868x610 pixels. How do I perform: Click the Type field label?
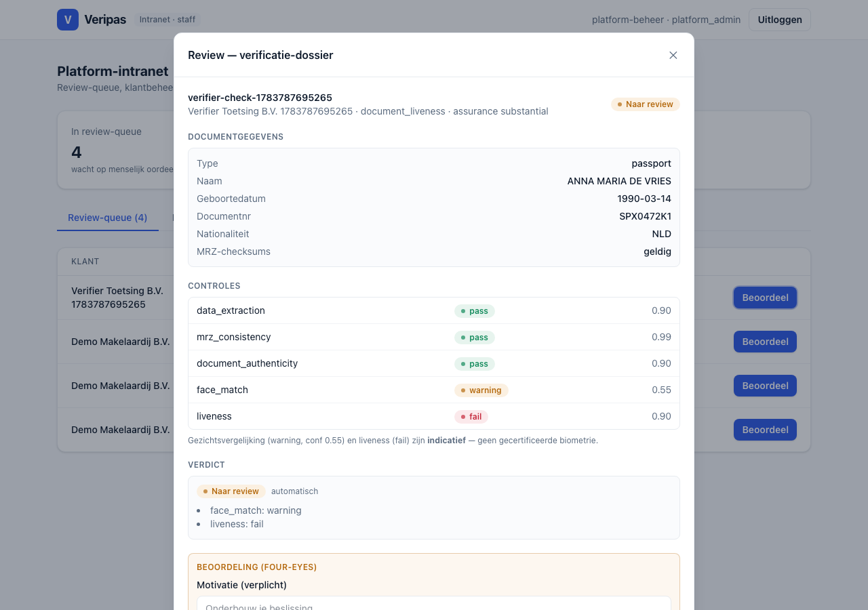pos(208,163)
